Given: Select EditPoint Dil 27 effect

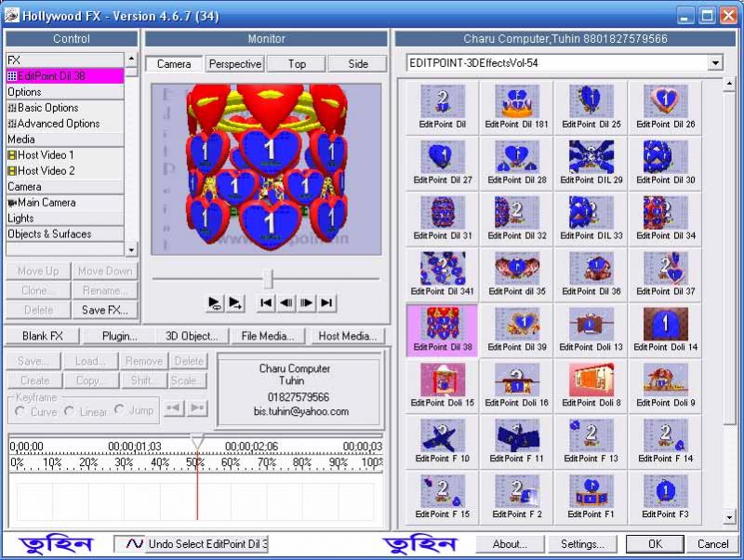Looking at the screenshot, I should (x=443, y=163).
